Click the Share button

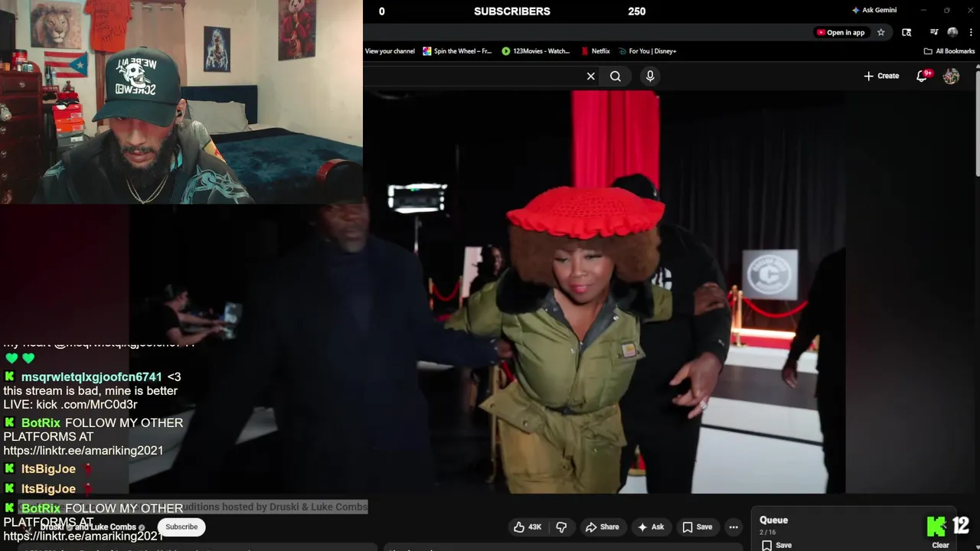602,527
